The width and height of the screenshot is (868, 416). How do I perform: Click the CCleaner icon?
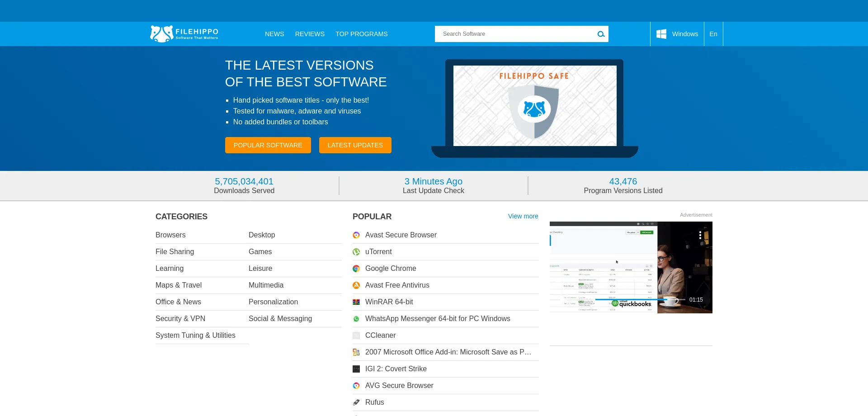[x=356, y=336]
